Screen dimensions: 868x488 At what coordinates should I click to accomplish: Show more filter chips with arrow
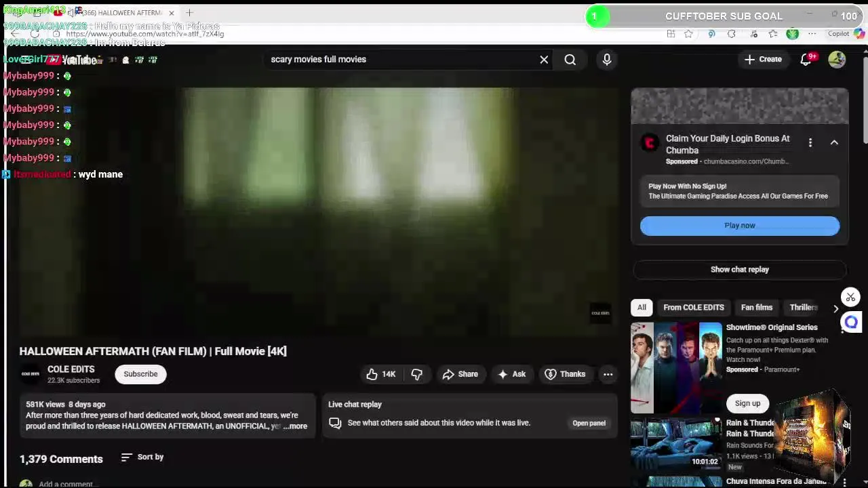click(835, 308)
